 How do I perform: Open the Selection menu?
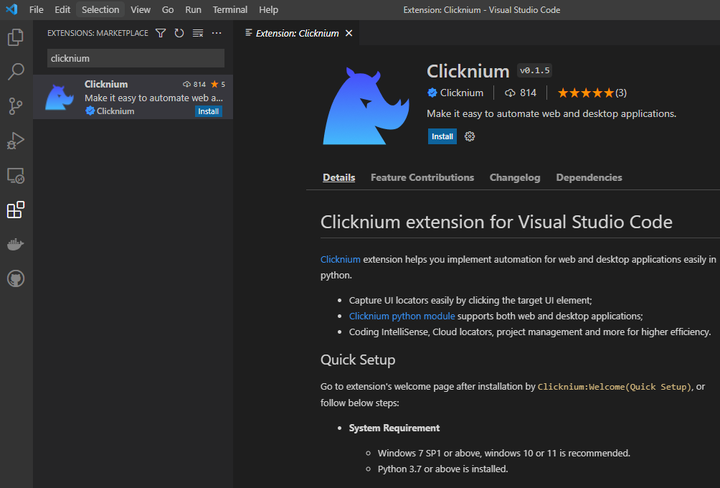100,9
